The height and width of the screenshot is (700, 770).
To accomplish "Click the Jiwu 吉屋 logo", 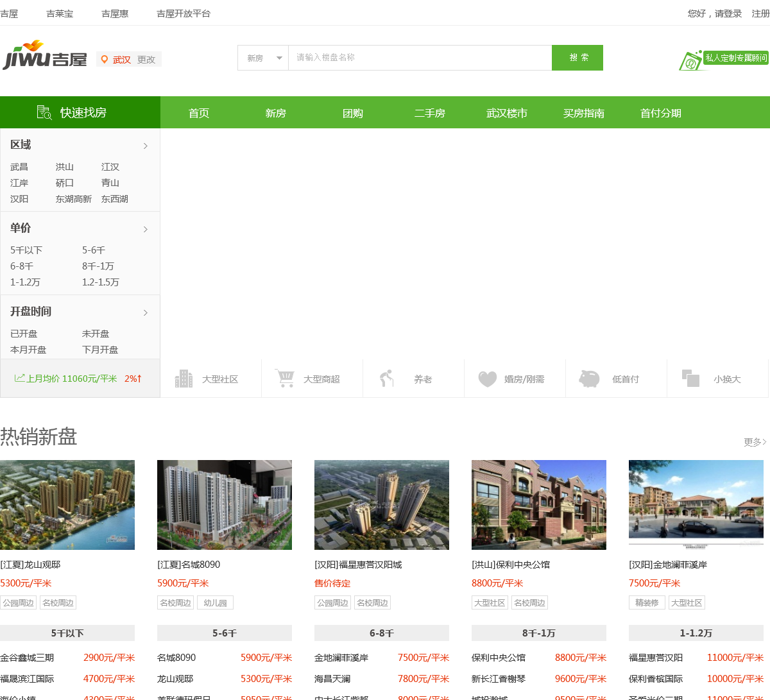I will point(44,55).
